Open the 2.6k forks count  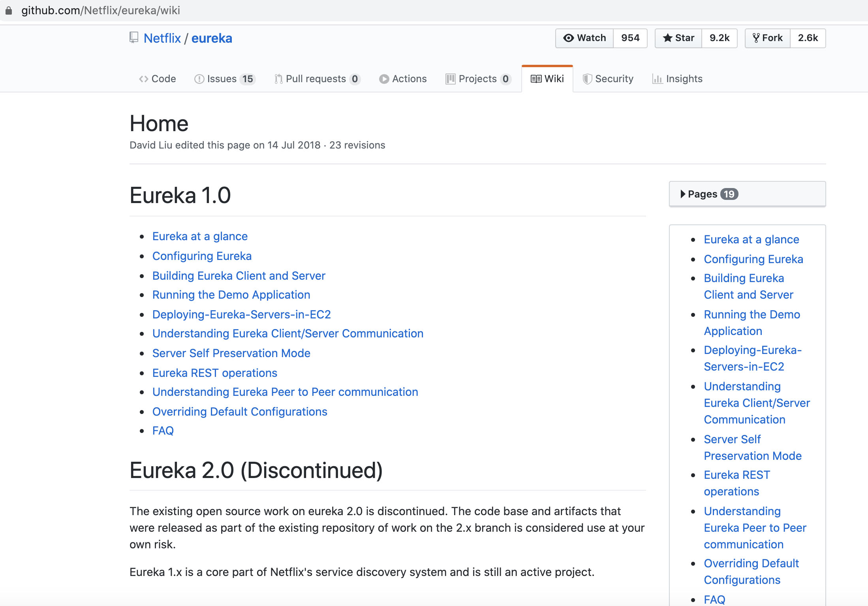[808, 38]
